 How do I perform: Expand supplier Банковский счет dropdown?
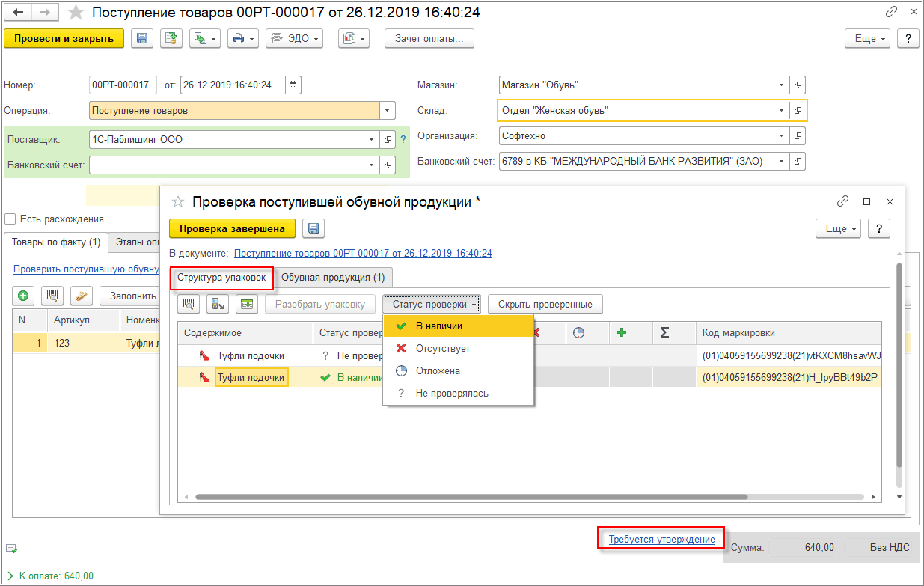pos(372,165)
